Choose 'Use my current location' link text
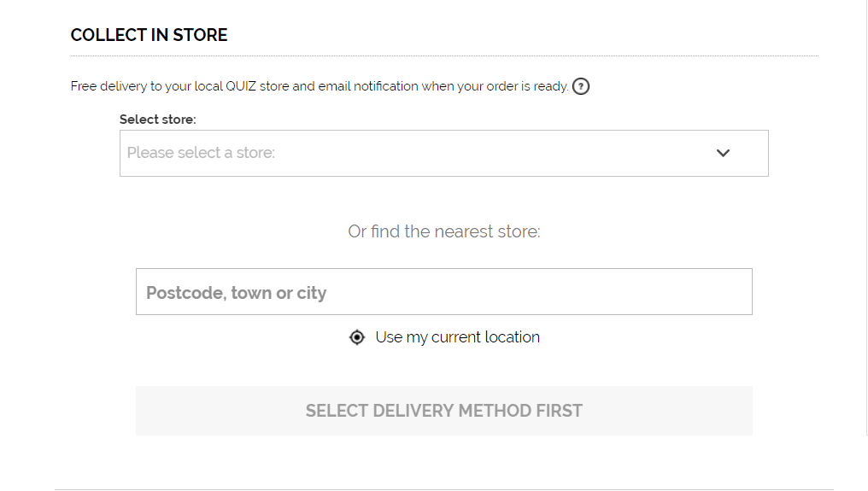 [x=457, y=337]
